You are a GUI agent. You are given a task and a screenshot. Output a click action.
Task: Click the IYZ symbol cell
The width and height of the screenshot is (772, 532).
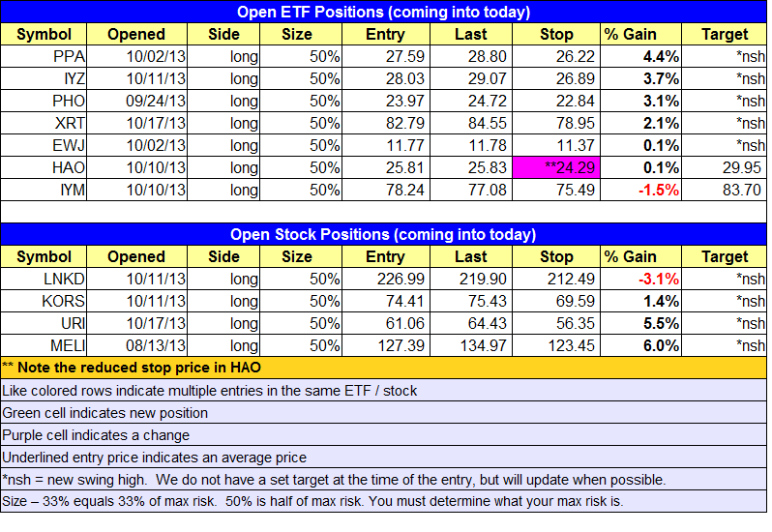(x=44, y=78)
